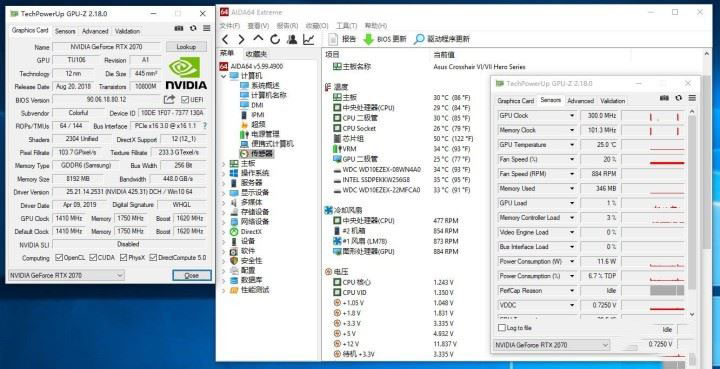The width and height of the screenshot is (720, 369).
Task: Expand the 主板 tree node
Action: click(x=224, y=163)
